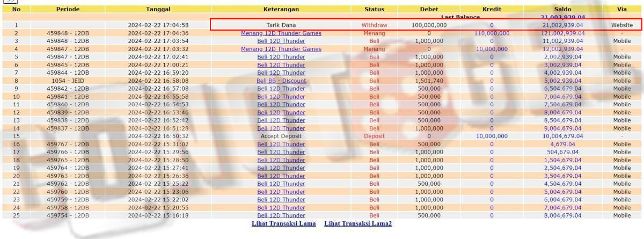The width and height of the screenshot is (644, 239).
Task: Click the Via column header
Action: click(622, 9)
